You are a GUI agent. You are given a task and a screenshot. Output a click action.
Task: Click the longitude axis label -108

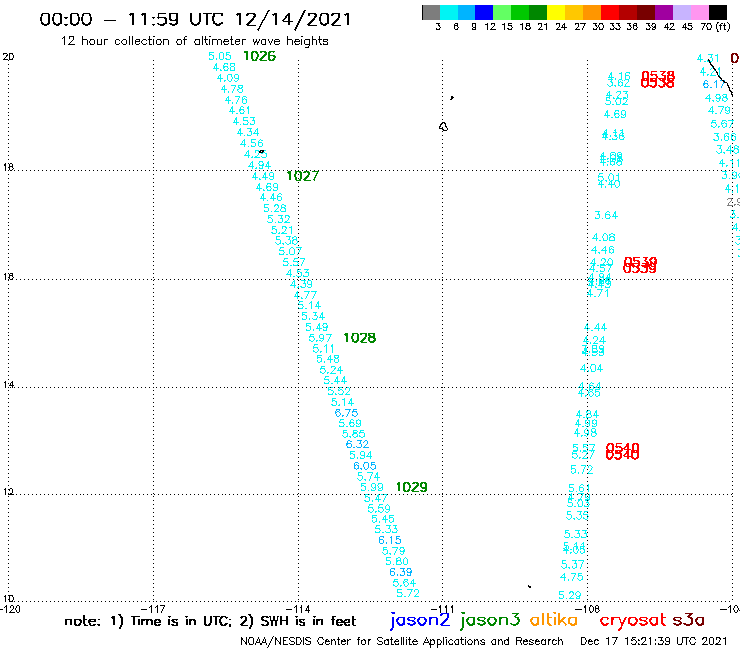[x=588, y=608]
